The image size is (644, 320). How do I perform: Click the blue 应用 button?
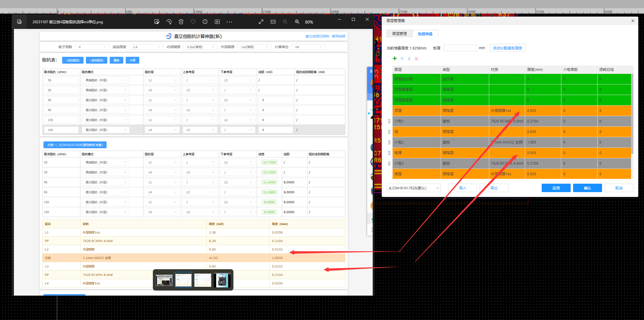tap(556, 188)
